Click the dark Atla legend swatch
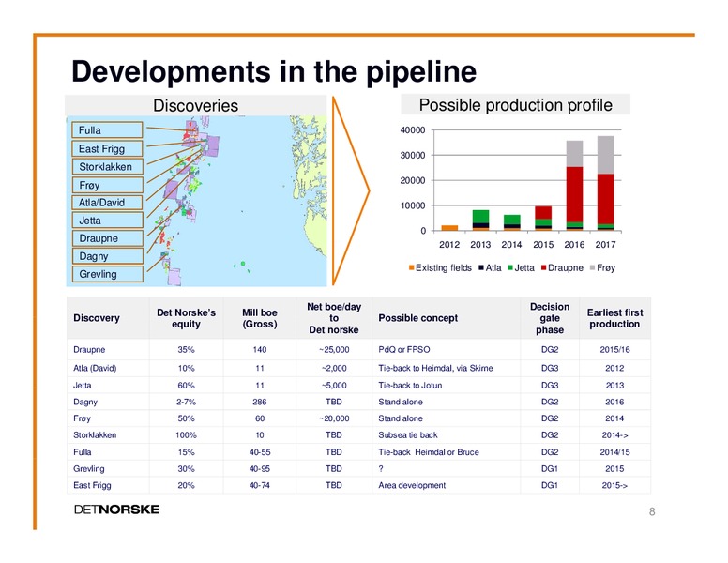The height and width of the screenshot is (563, 728). [x=481, y=268]
